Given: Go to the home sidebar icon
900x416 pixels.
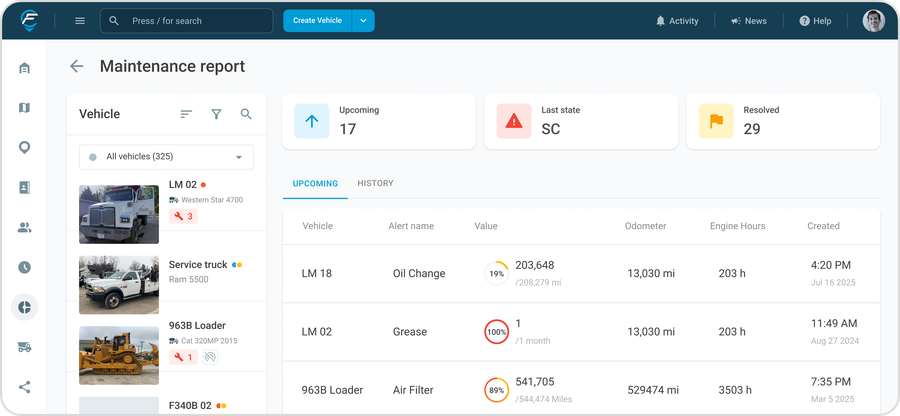Looking at the screenshot, I should (24, 68).
